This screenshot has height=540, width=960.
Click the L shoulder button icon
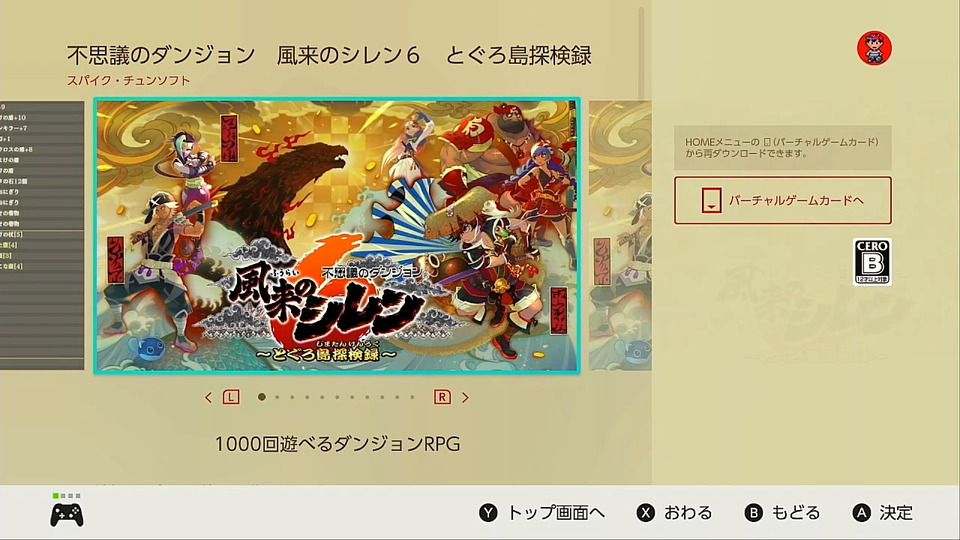point(231,397)
